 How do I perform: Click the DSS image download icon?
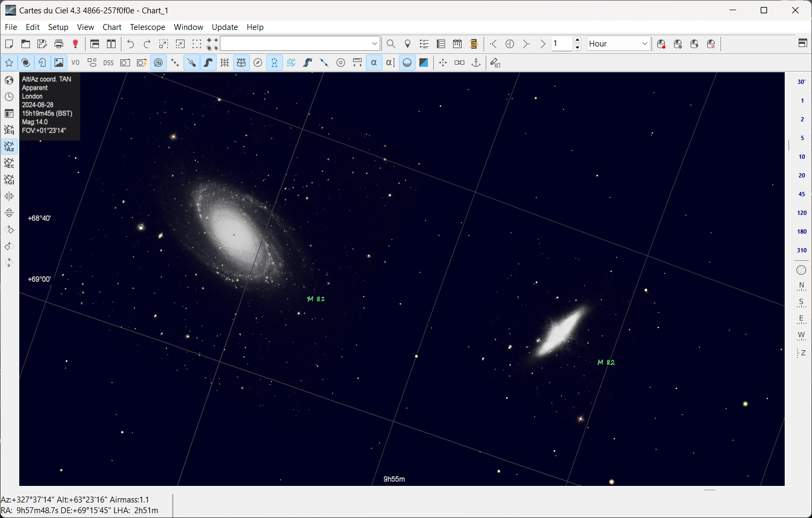[109, 63]
